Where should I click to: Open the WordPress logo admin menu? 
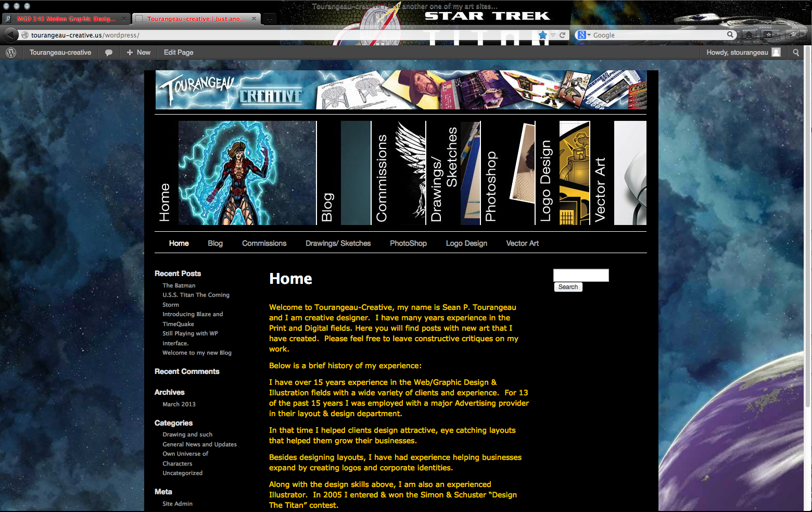[x=11, y=53]
